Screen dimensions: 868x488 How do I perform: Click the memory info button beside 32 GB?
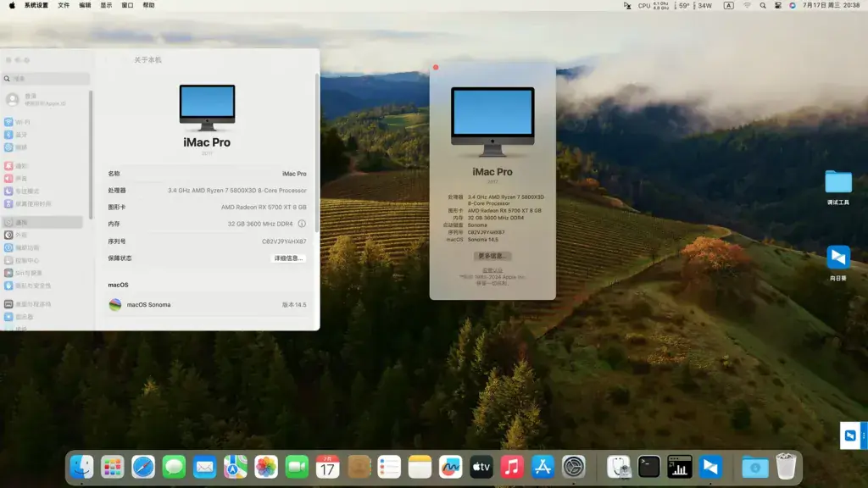(302, 224)
